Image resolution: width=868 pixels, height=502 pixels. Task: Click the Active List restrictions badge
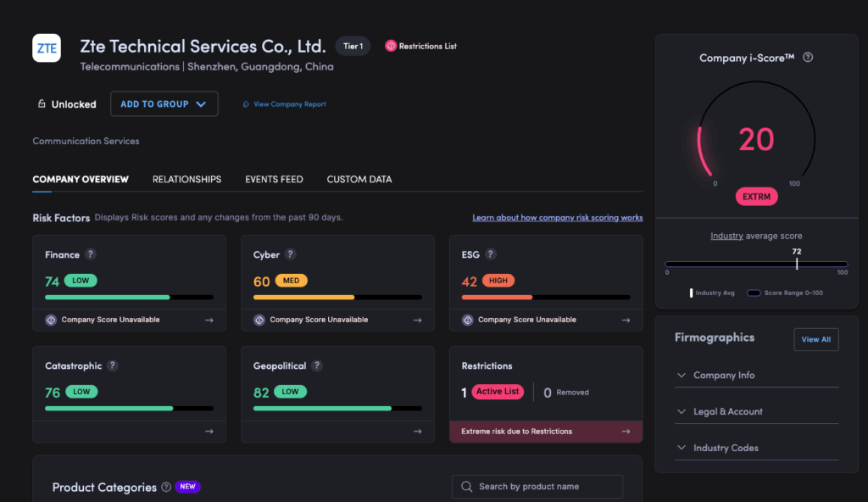point(498,392)
